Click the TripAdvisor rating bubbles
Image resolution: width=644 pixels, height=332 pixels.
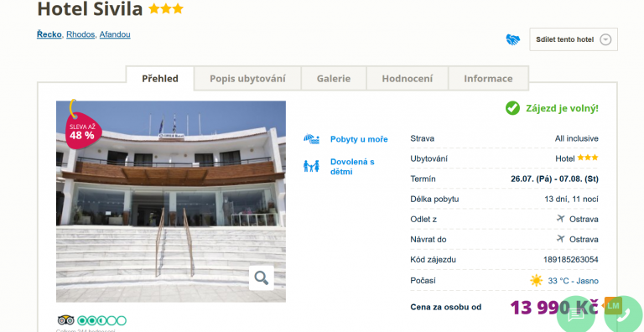[x=101, y=320]
